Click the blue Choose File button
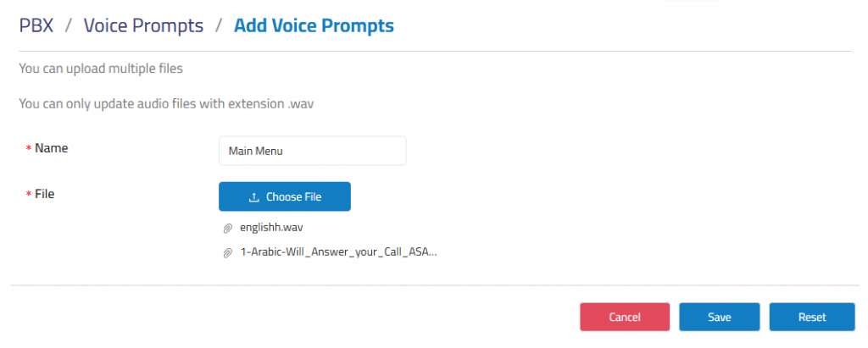 [285, 196]
